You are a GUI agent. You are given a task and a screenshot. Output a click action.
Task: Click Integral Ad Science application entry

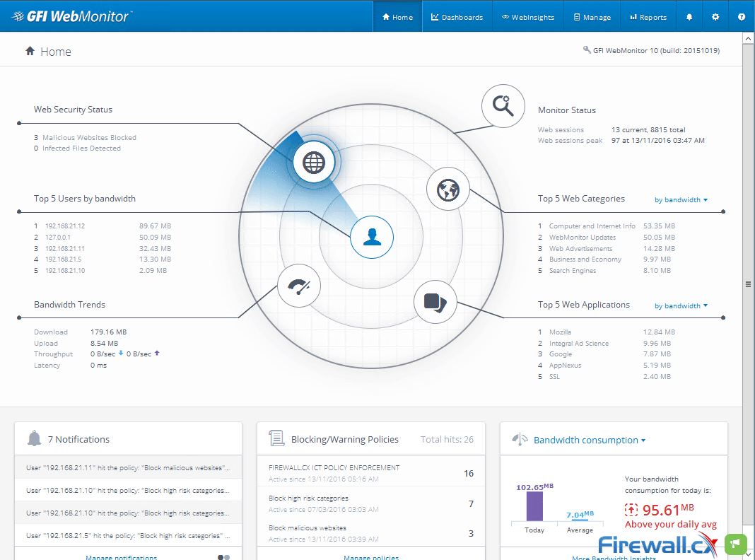[579, 344]
